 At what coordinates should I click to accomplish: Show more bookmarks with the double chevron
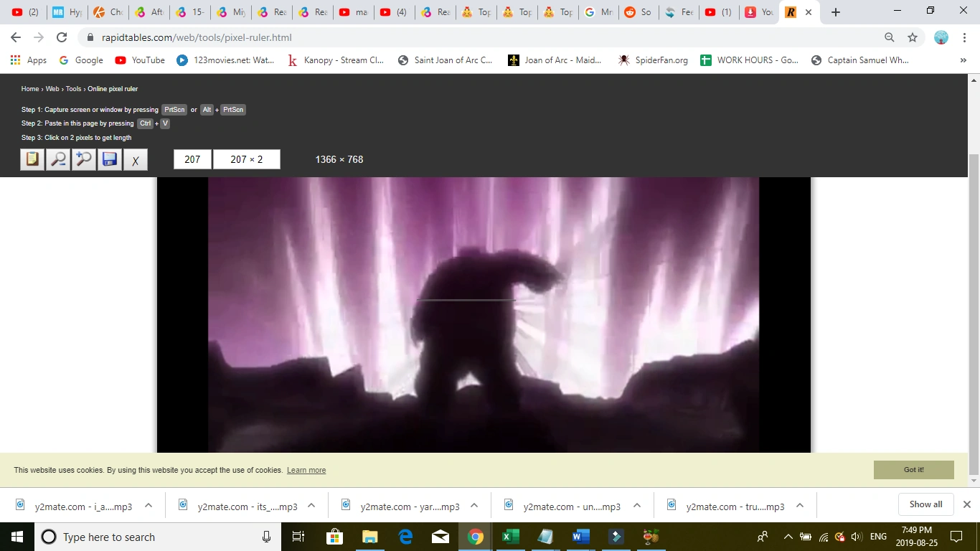pos(963,60)
